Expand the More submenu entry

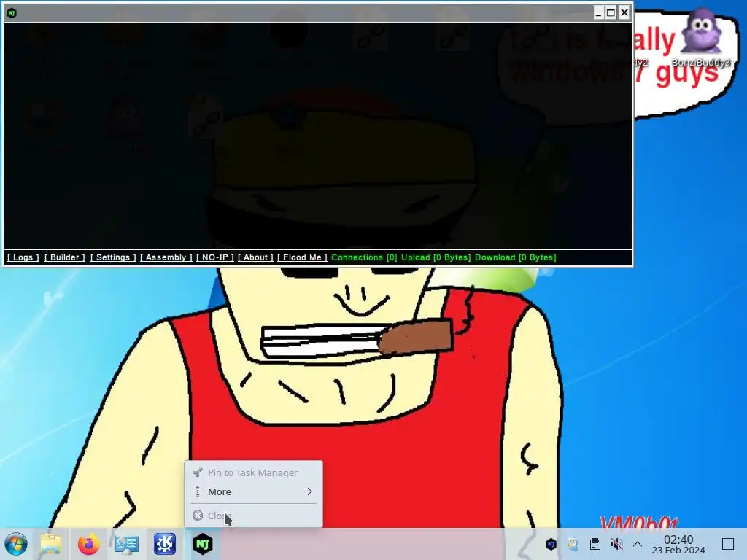click(x=253, y=491)
